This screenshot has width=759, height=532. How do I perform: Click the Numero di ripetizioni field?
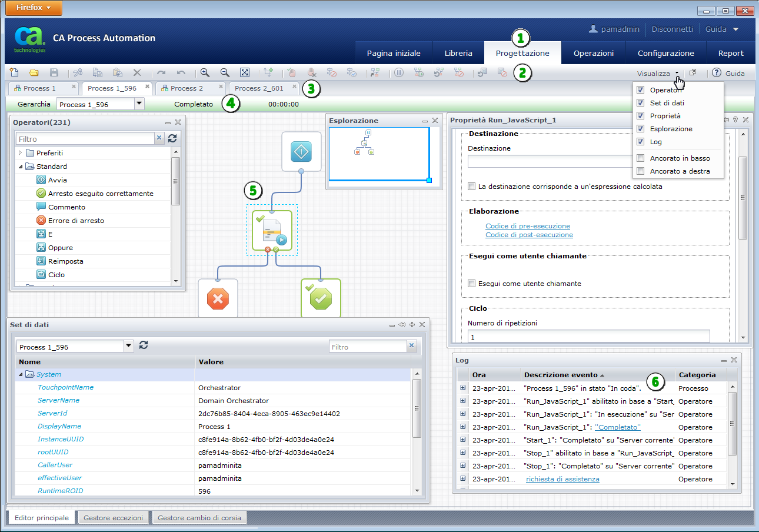coord(588,336)
